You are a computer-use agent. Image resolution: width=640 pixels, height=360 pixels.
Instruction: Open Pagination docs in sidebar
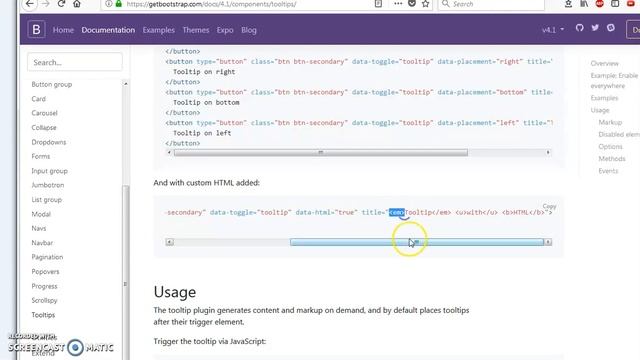47,257
